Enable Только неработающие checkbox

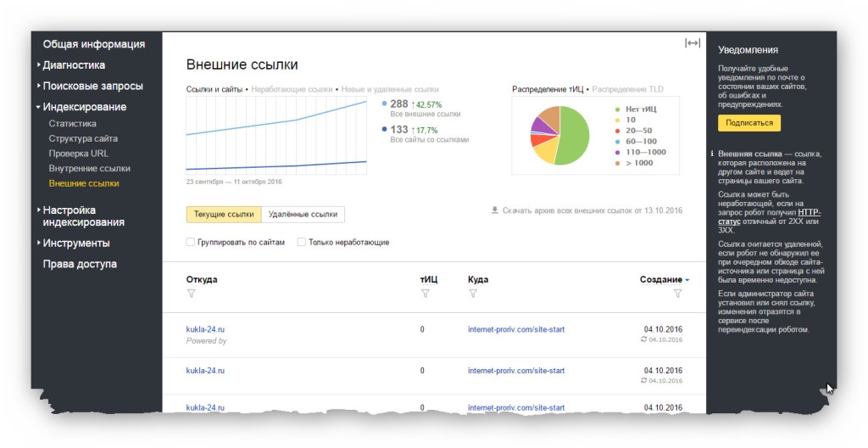[302, 243]
